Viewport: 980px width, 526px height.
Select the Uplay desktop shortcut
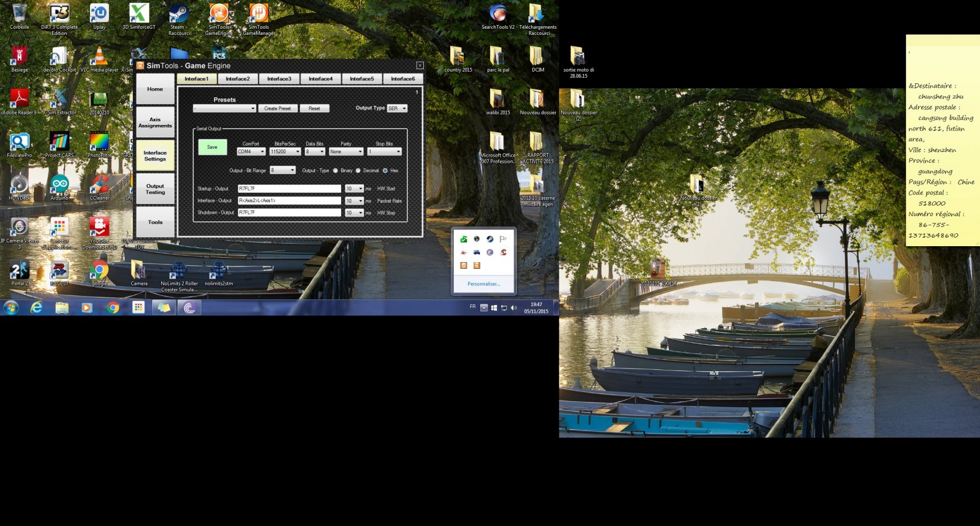click(99, 17)
